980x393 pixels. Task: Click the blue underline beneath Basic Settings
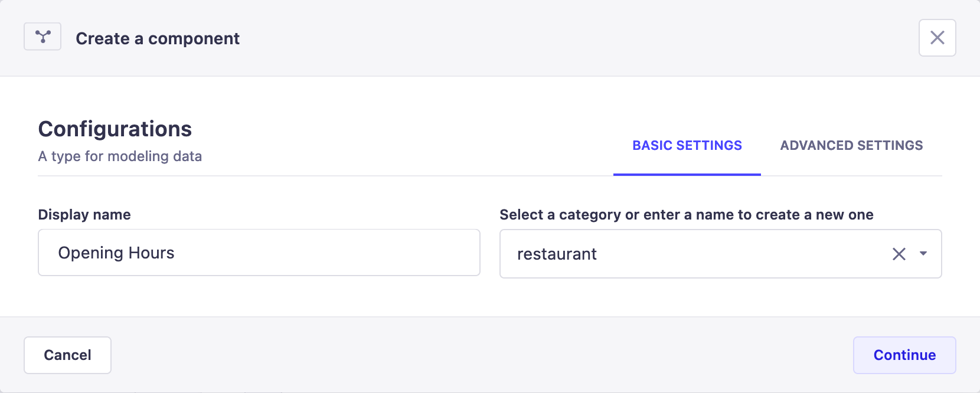(687, 175)
